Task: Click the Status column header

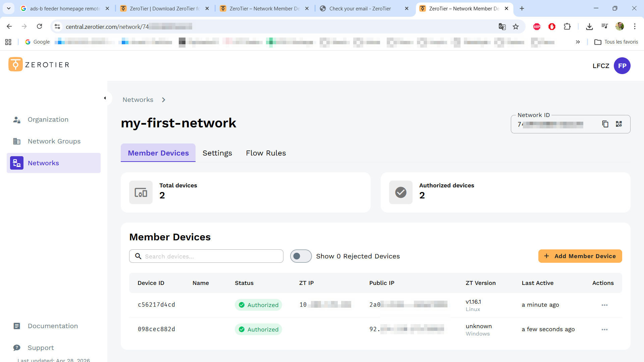Action: [244, 283]
